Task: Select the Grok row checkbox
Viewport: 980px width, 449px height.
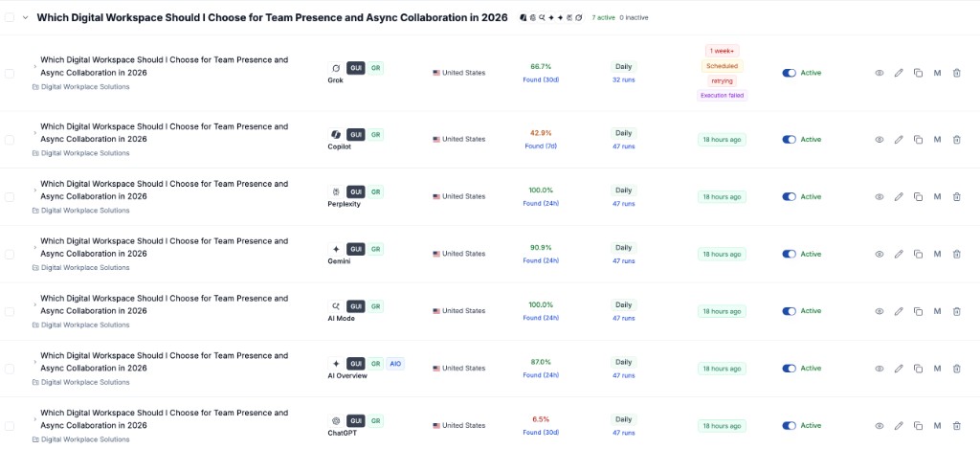Action: coord(10,73)
